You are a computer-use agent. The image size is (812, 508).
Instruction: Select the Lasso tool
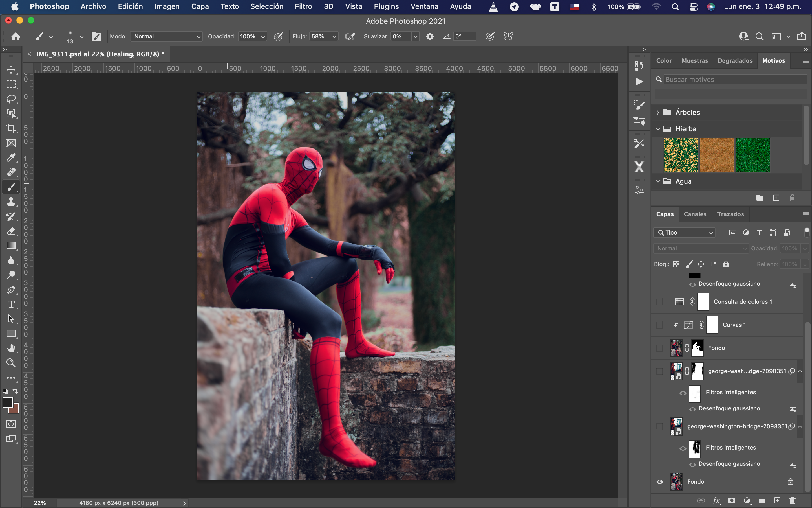(11, 99)
